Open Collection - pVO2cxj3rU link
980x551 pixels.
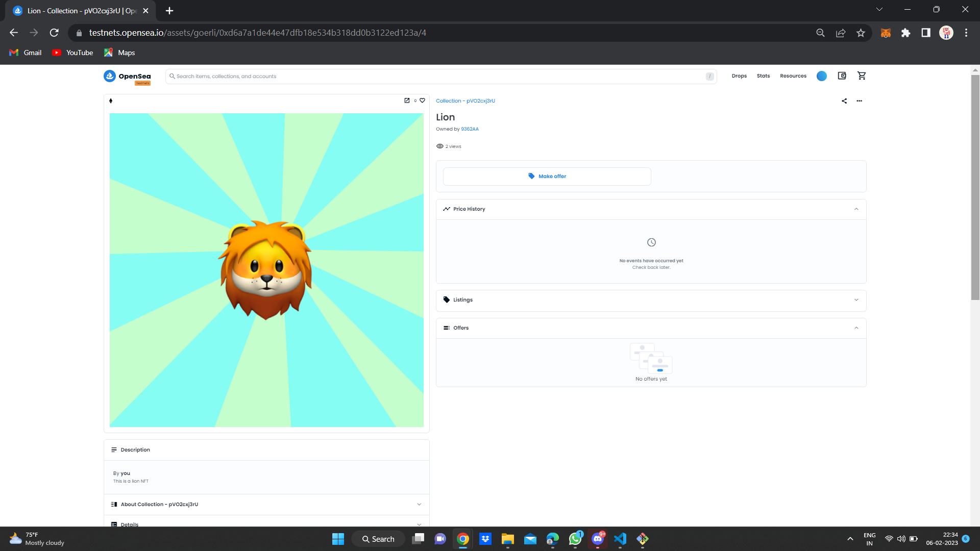(x=465, y=101)
